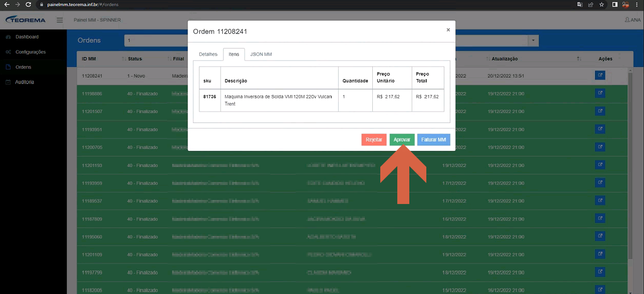Image resolution: width=644 pixels, height=294 pixels.
Task: View site security lock info
Action: point(42,4)
